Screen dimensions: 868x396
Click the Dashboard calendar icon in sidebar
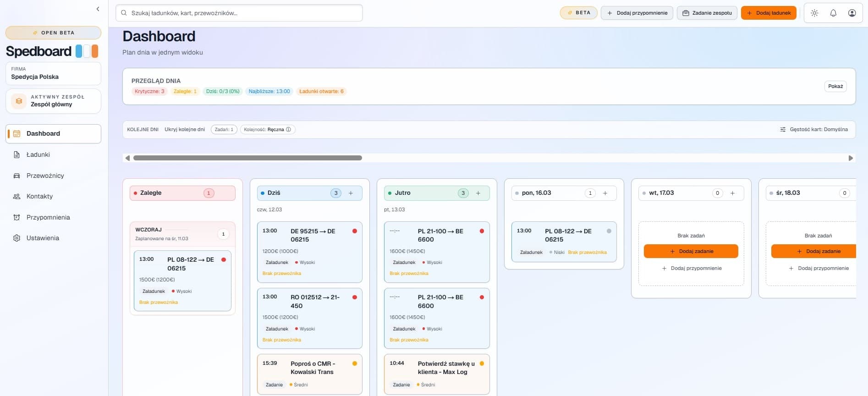coord(17,134)
